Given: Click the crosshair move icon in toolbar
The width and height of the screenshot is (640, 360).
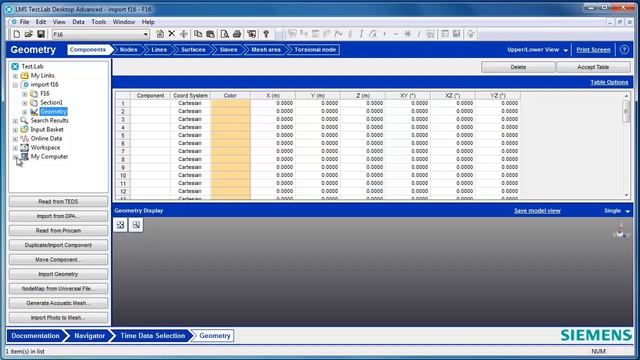Looking at the screenshot, I should pyautogui.click(x=184, y=34).
